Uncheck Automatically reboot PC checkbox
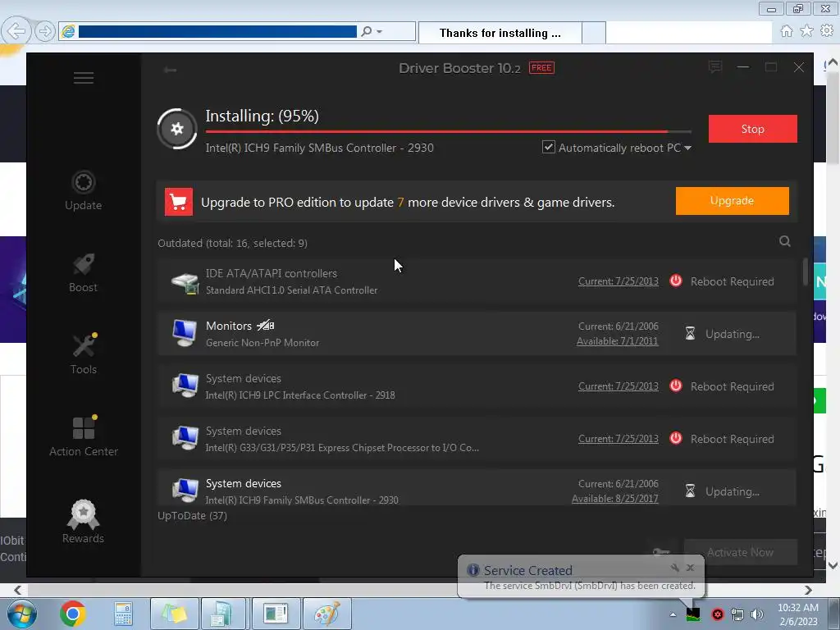 (549, 148)
